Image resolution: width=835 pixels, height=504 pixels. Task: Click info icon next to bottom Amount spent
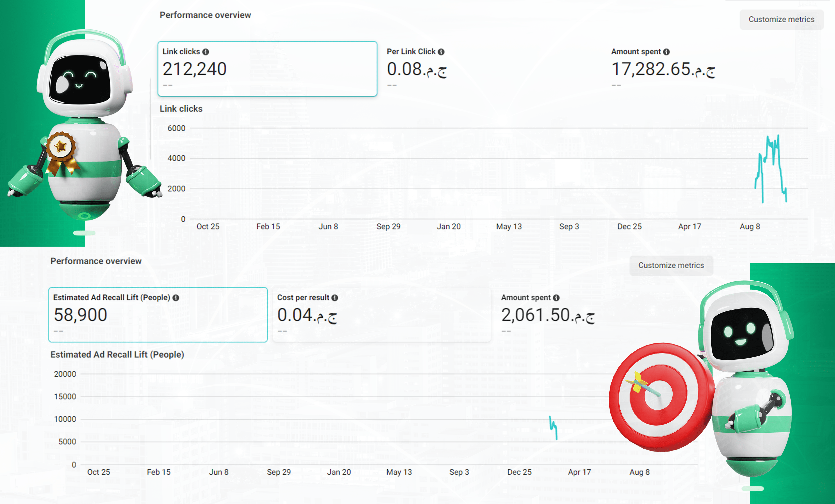click(556, 298)
